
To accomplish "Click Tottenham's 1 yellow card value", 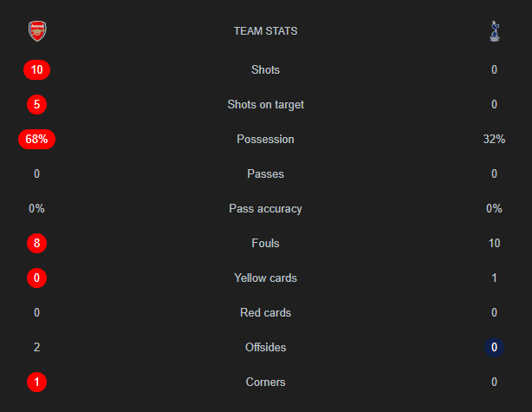I will point(494,278).
